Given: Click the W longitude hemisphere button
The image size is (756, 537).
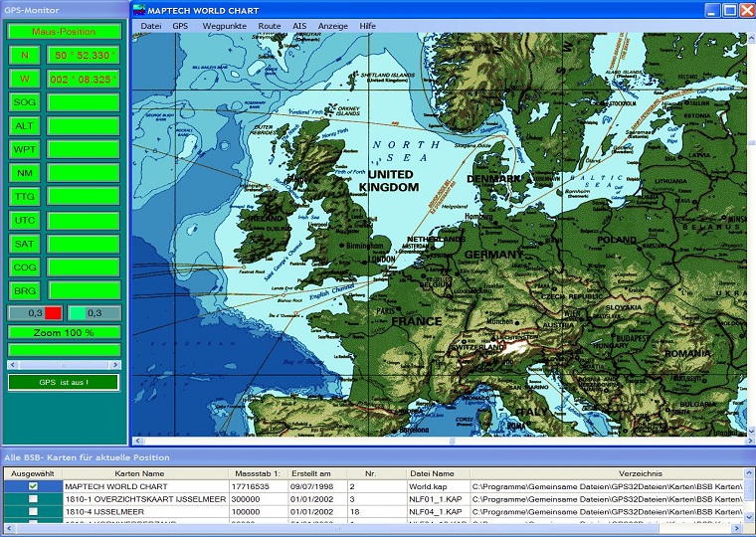Looking at the screenshot, I should (x=25, y=79).
